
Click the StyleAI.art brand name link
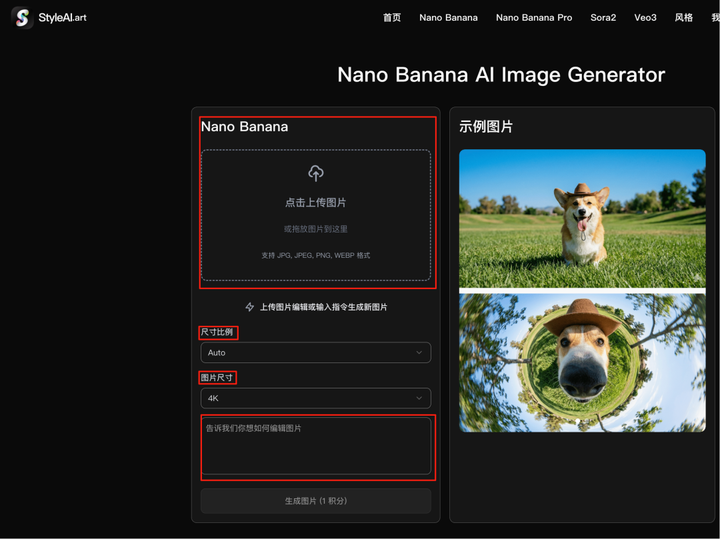[62, 18]
